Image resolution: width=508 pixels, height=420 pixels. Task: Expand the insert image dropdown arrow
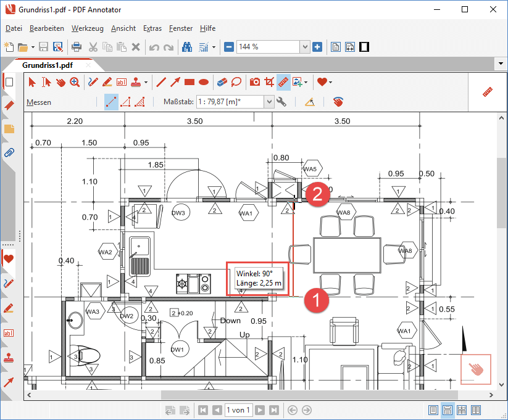[306, 82]
